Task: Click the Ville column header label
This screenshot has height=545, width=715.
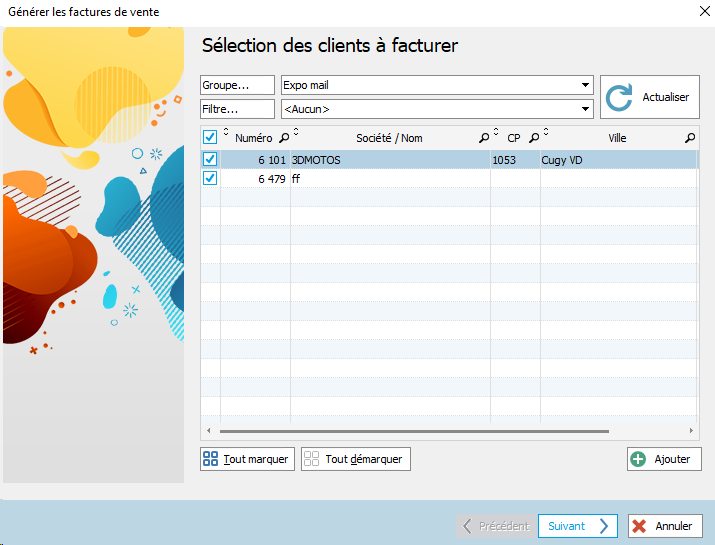Action: 617,138
